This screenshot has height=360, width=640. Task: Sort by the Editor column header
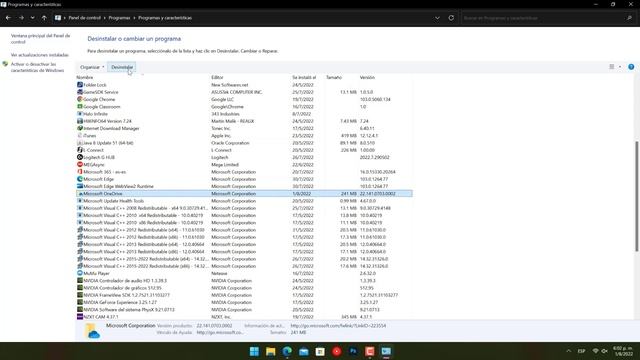[x=217, y=78]
